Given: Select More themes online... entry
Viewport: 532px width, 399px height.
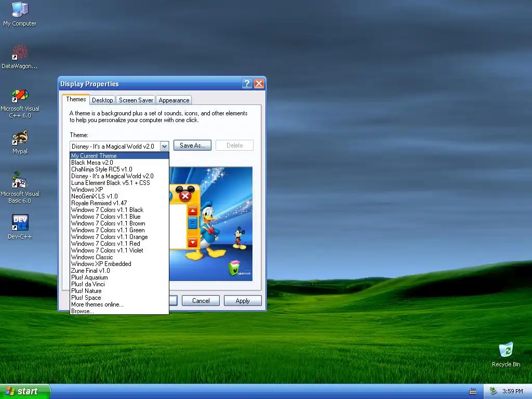Looking at the screenshot, I should (x=119, y=304).
